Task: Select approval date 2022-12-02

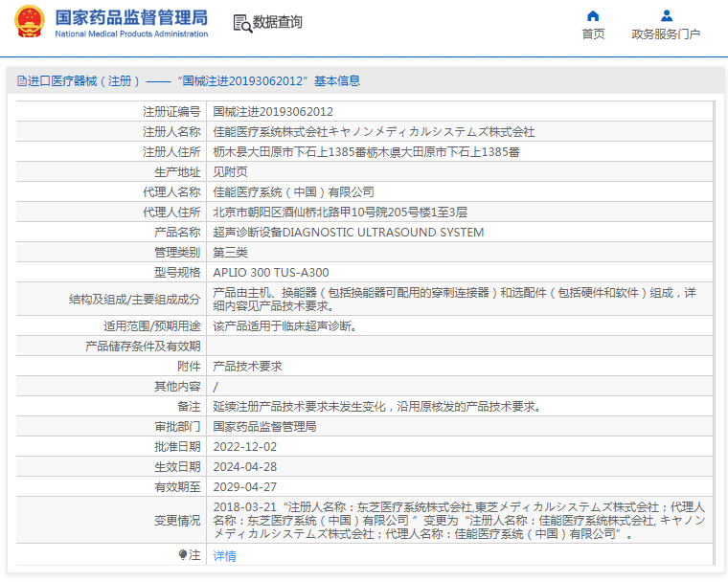Action: coord(244,446)
